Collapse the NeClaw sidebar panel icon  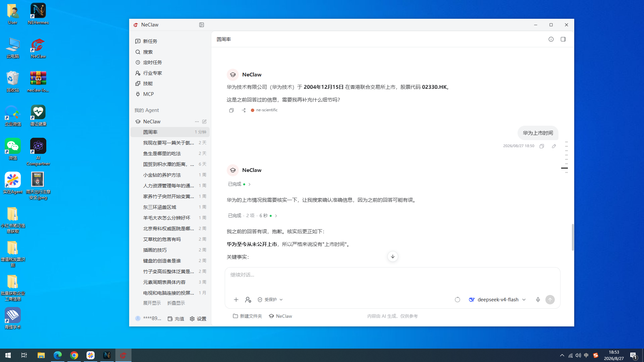(202, 25)
